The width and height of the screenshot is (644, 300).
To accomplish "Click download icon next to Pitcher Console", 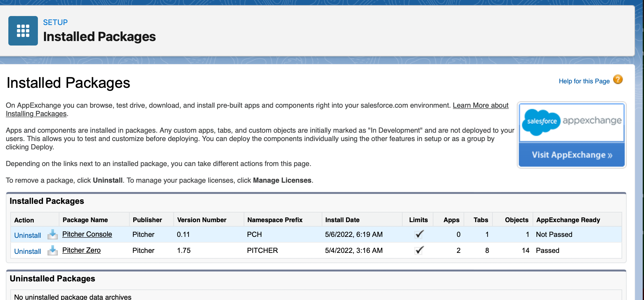I will (x=52, y=235).
